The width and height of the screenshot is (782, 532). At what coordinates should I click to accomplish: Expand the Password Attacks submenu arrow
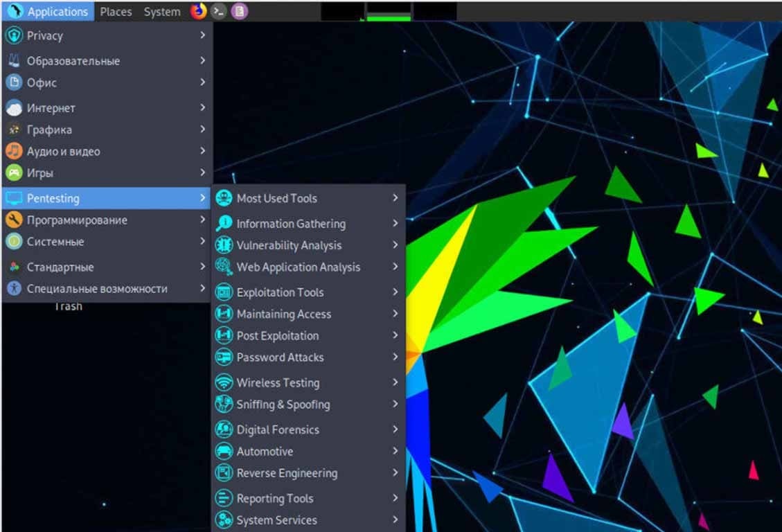[x=396, y=357]
